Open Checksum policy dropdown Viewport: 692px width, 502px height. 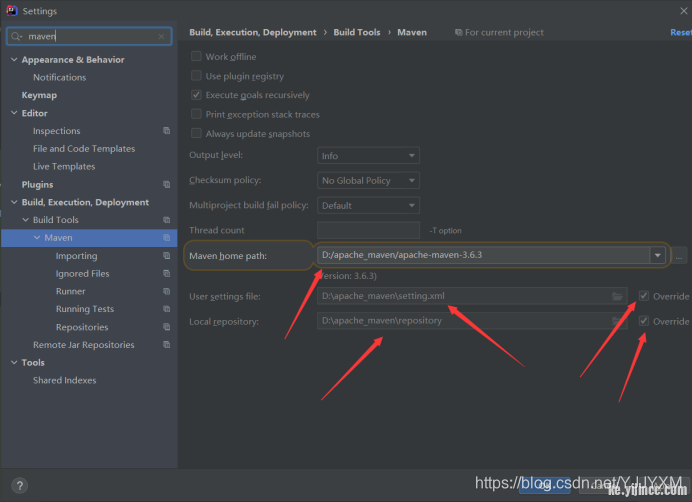[x=368, y=180]
